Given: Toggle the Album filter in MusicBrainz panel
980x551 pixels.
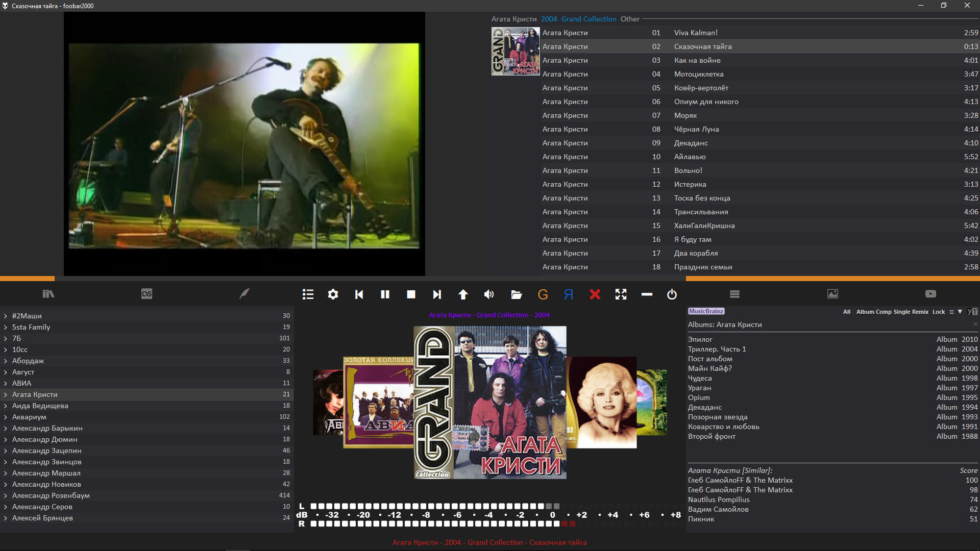Looking at the screenshot, I should coord(865,312).
